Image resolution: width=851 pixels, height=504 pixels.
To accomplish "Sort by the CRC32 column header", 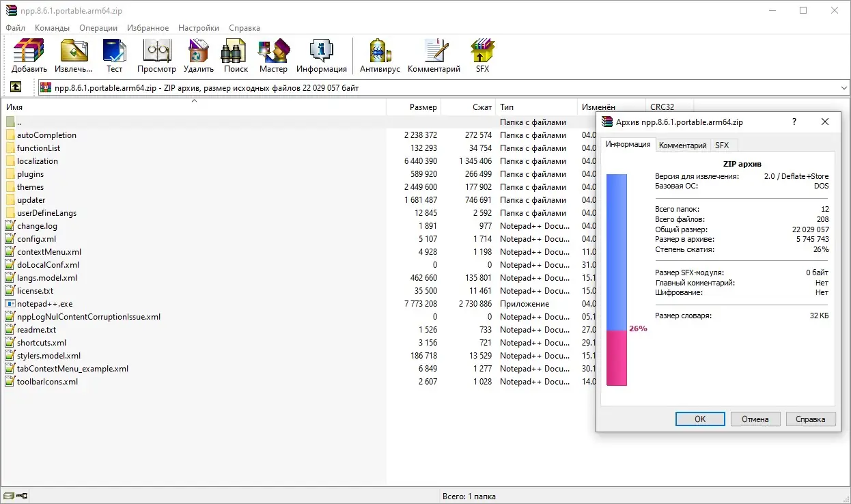I will (669, 107).
